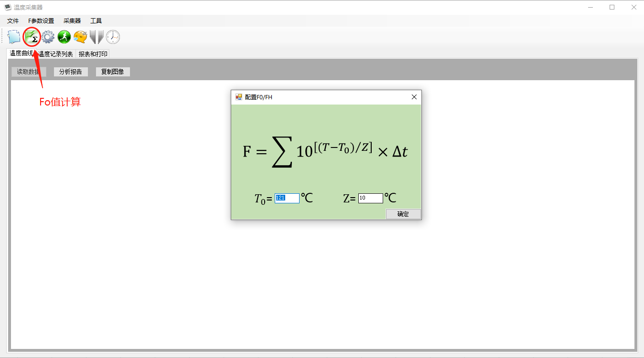
Task: Switch to the 报表和打印 tab
Action: (x=93, y=54)
